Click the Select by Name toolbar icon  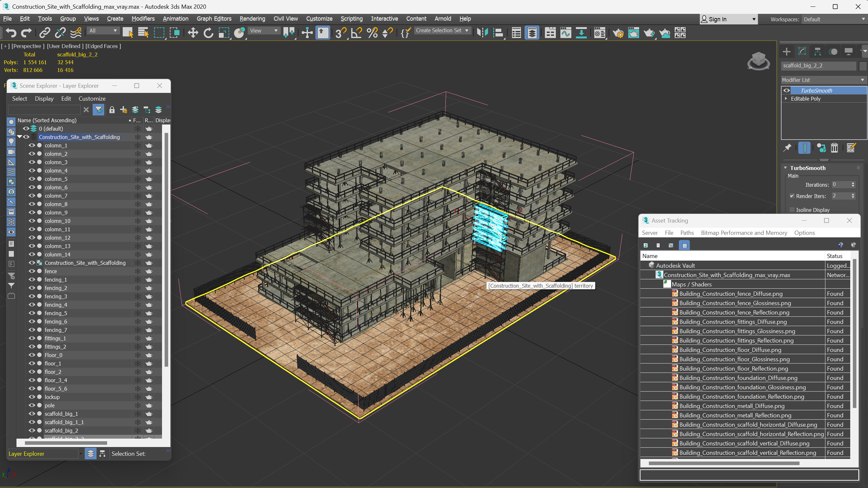pos(144,33)
